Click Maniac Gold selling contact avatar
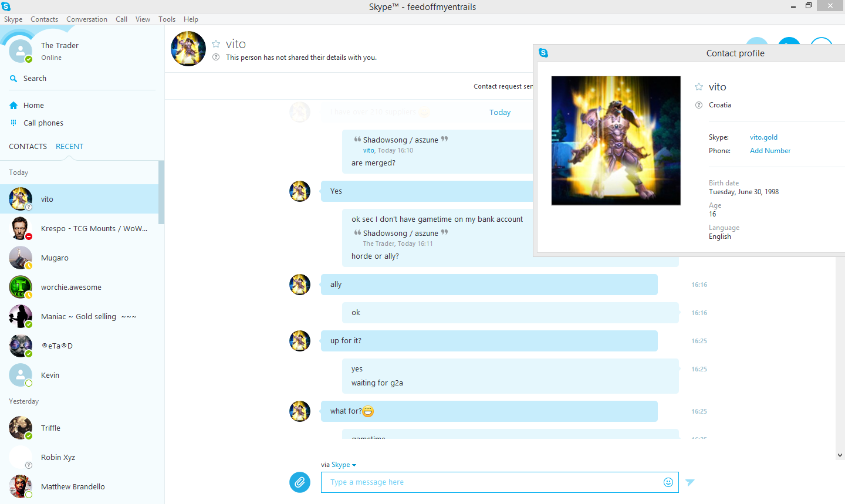The width and height of the screenshot is (845, 504). coord(21,317)
